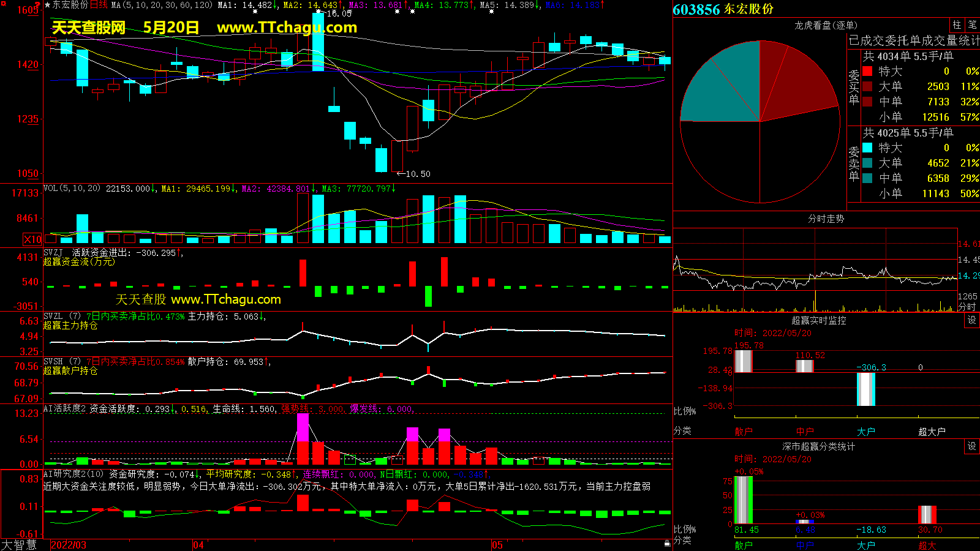Image resolution: width=980 pixels, height=551 pixels.
Task: Click the star icon beside 东宏股份 title
Action: coord(47,5)
